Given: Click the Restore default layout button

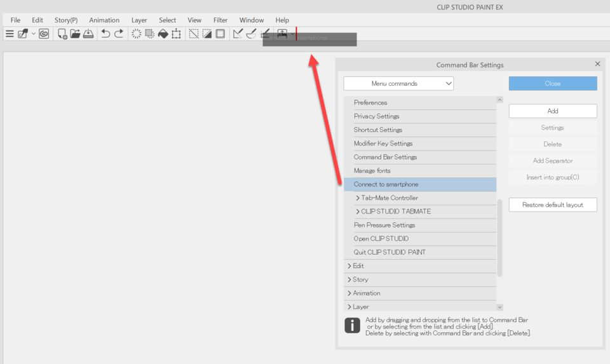Looking at the screenshot, I should [x=553, y=205].
